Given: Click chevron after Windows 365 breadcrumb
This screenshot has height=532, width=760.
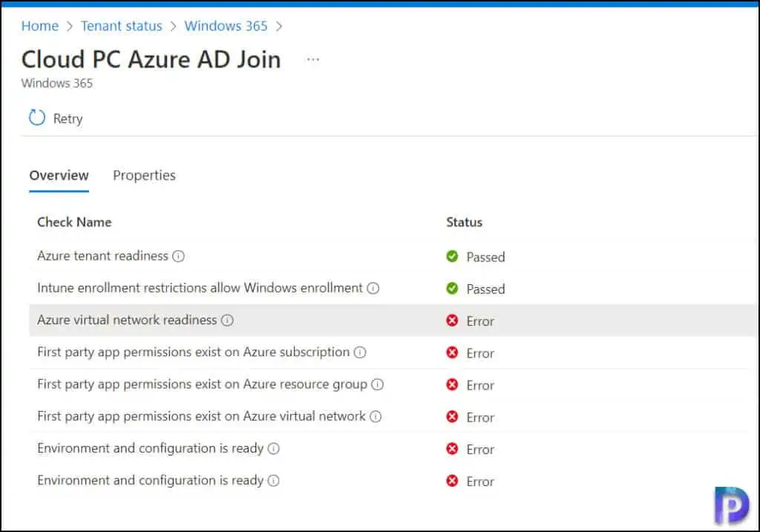Looking at the screenshot, I should (279, 26).
